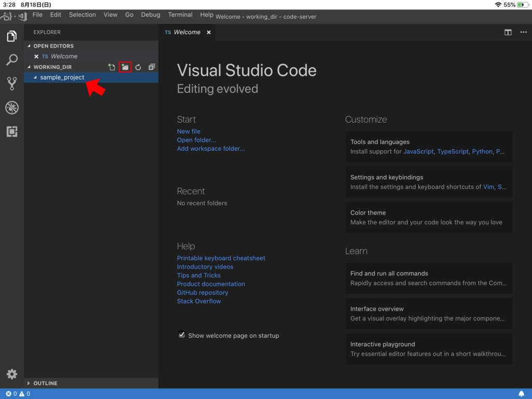Open the Interactive playground card
The image size is (532, 399).
(x=429, y=349)
